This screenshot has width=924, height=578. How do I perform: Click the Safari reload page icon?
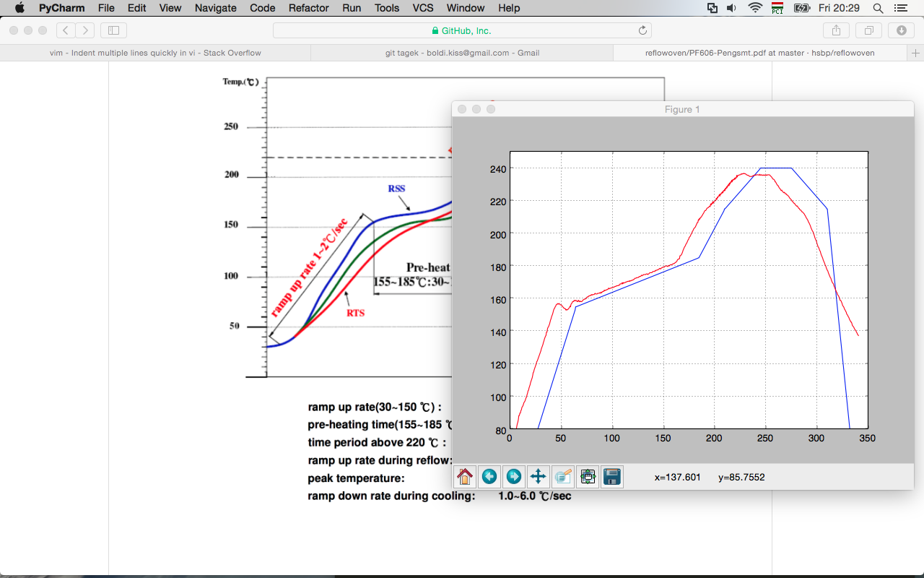[x=642, y=30]
